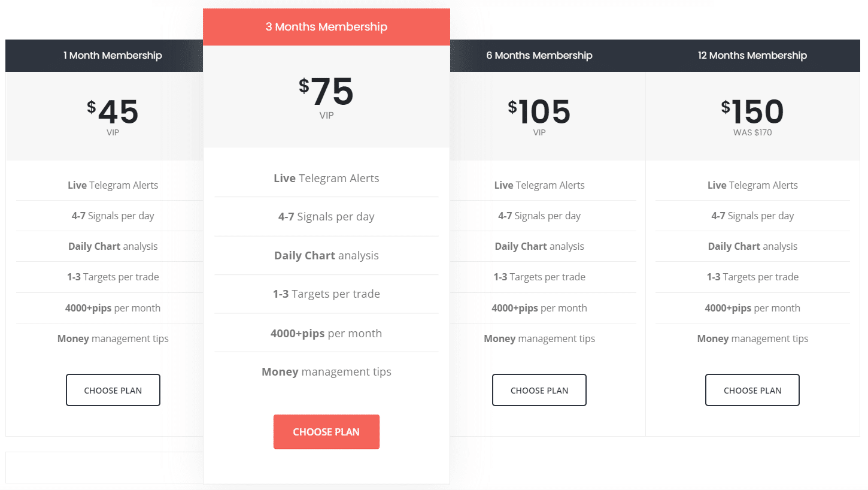Click 1-3 Targets per trade in 3 Months plan
Viewport: 868px width, 490px height.
326,294
